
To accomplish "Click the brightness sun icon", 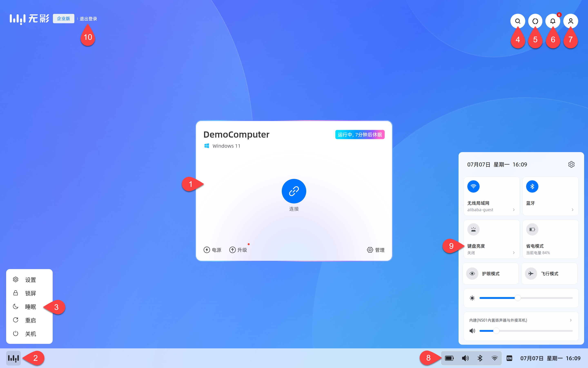I will tap(472, 298).
